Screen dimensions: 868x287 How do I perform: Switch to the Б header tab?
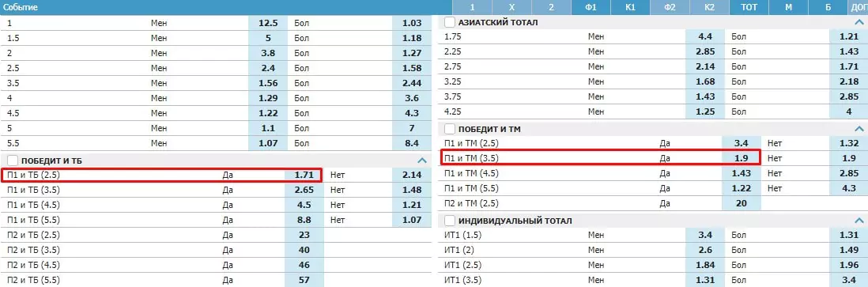click(x=828, y=7)
